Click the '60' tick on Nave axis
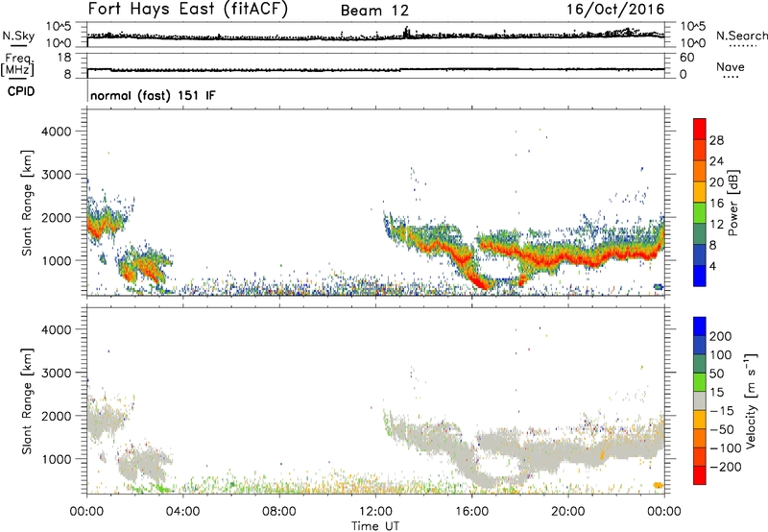The height and width of the screenshot is (532, 768). (687, 58)
